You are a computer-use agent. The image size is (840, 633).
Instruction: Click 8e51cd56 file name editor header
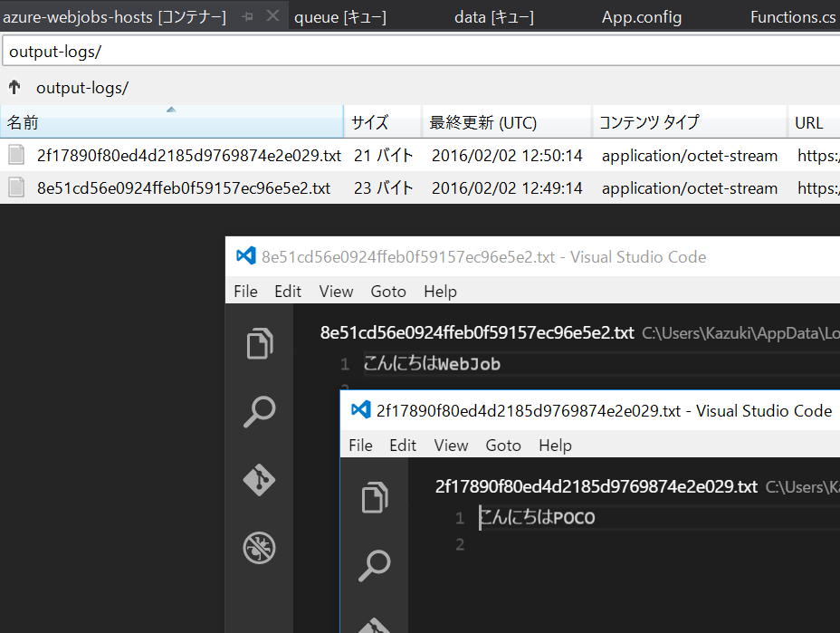point(477,332)
